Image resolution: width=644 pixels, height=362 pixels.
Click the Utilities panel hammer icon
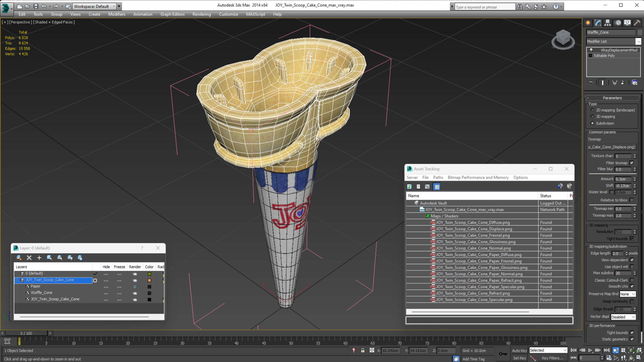coord(637,23)
